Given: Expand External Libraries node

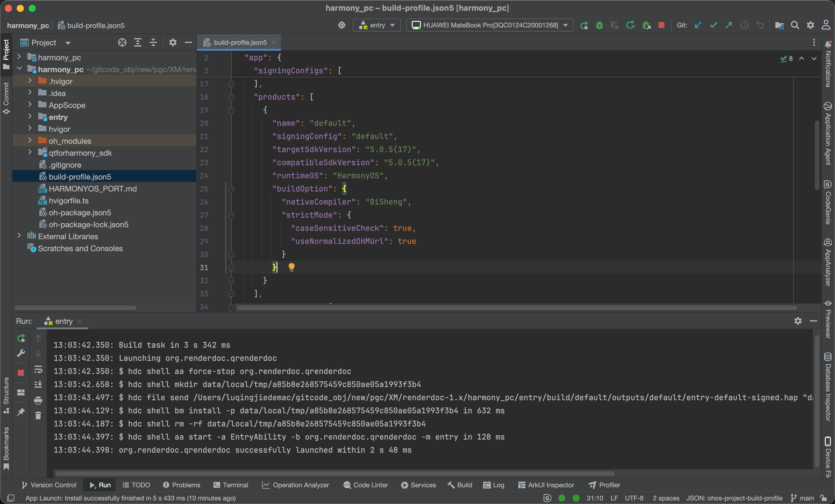Looking at the screenshot, I should tap(19, 236).
